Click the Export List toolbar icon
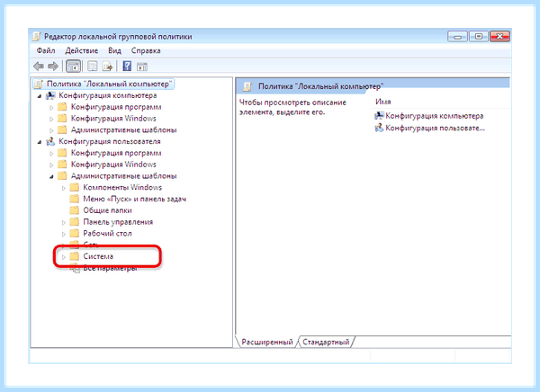This screenshot has height=392, width=540. (107, 66)
